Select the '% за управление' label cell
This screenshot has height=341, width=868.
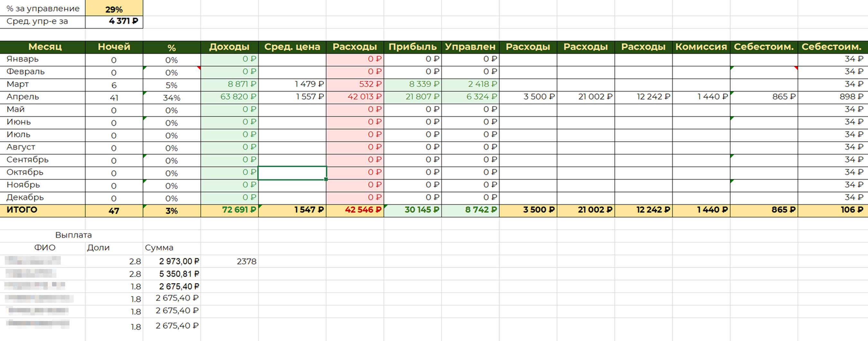pyautogui.click(x=42, y=8)
